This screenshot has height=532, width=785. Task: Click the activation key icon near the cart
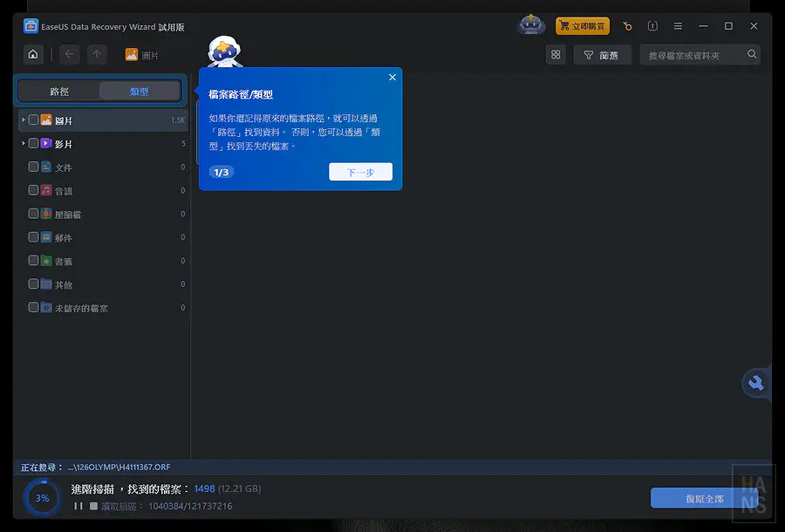click(627, 26)
